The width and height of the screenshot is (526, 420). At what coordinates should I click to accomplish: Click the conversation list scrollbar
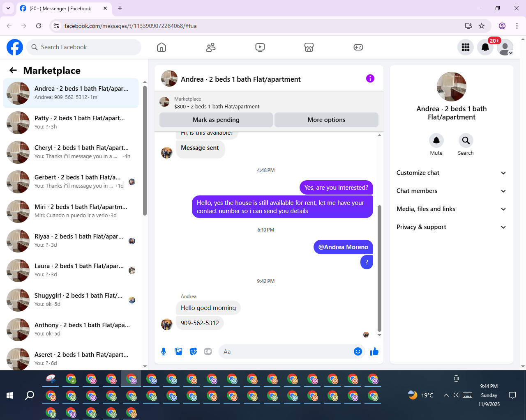145,150
